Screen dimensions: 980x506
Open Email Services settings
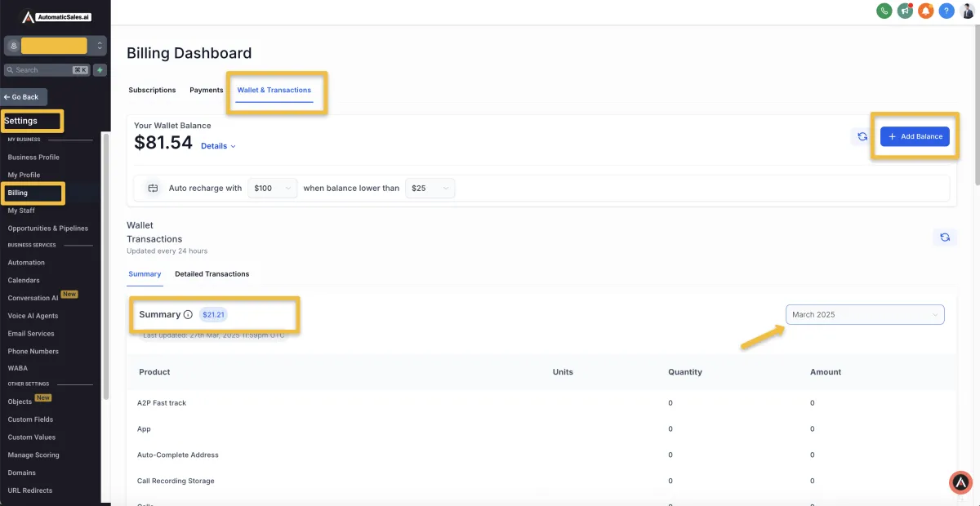click(x=31, y=334)
